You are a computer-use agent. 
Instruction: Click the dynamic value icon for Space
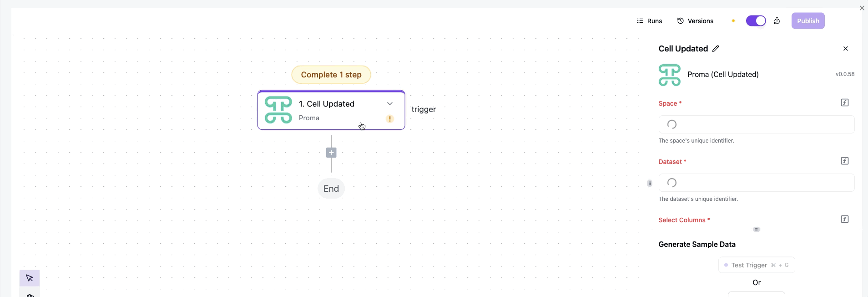pyautogui.click(x=845, y=102)
